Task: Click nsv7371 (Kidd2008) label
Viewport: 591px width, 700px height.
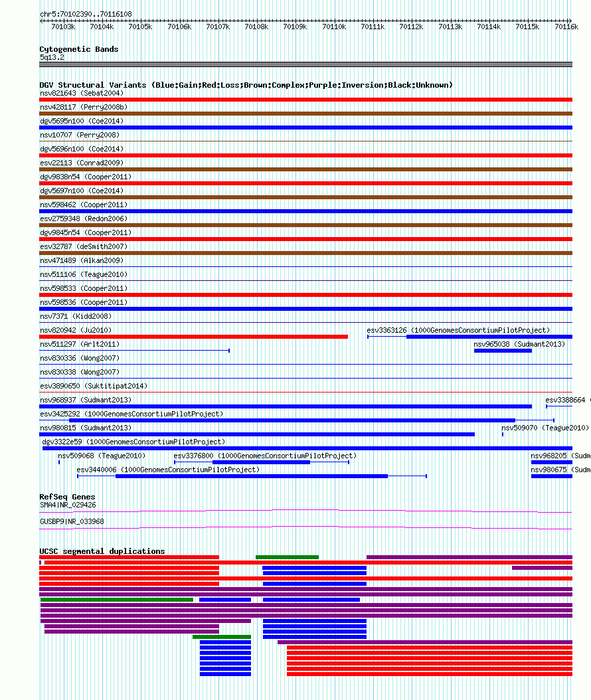Action: click(76, 316)
